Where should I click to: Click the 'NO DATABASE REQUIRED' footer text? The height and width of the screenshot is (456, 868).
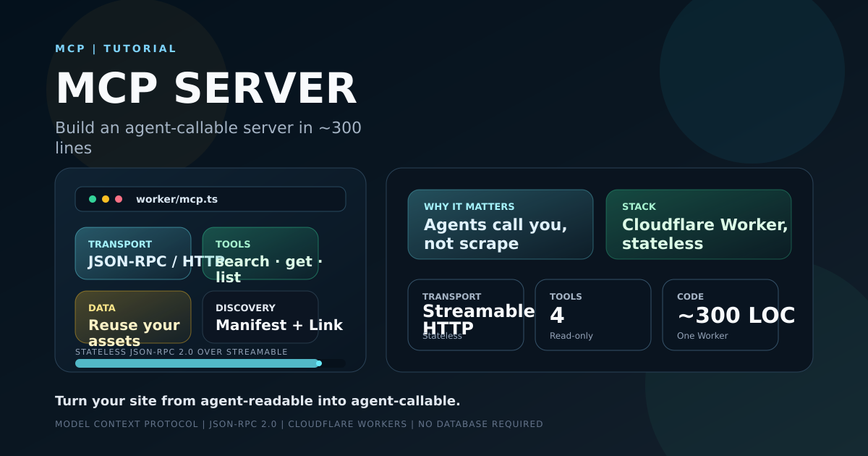tap(481, 424)
